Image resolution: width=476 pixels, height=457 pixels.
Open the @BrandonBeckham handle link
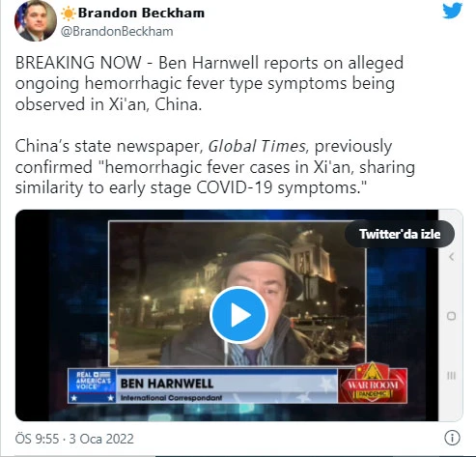(x=117, y=32)
